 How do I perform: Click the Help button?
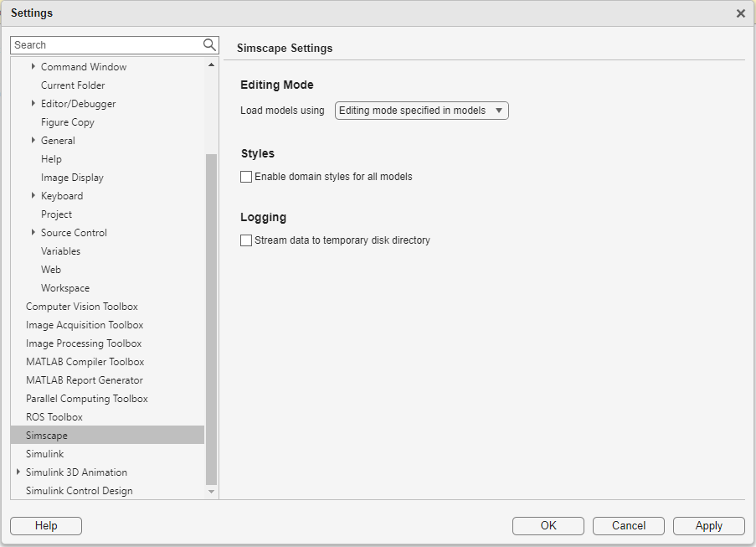46,526
